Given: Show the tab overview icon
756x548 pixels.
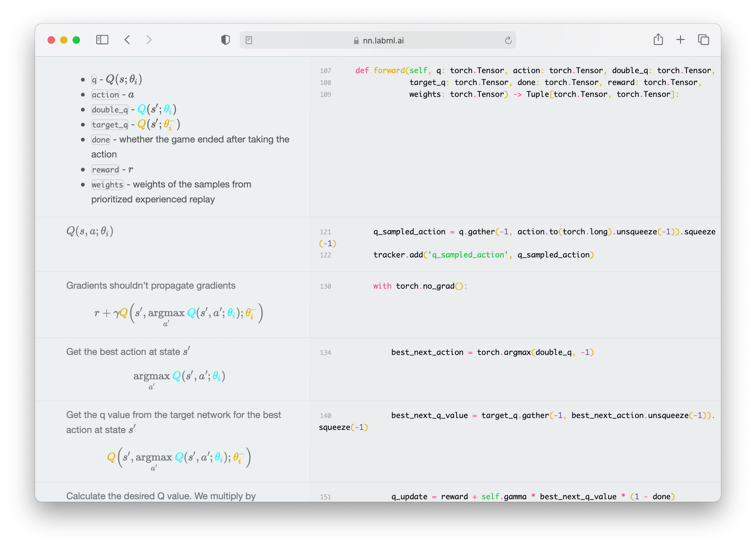Looking at the screenshot, I should click(703, 40).
